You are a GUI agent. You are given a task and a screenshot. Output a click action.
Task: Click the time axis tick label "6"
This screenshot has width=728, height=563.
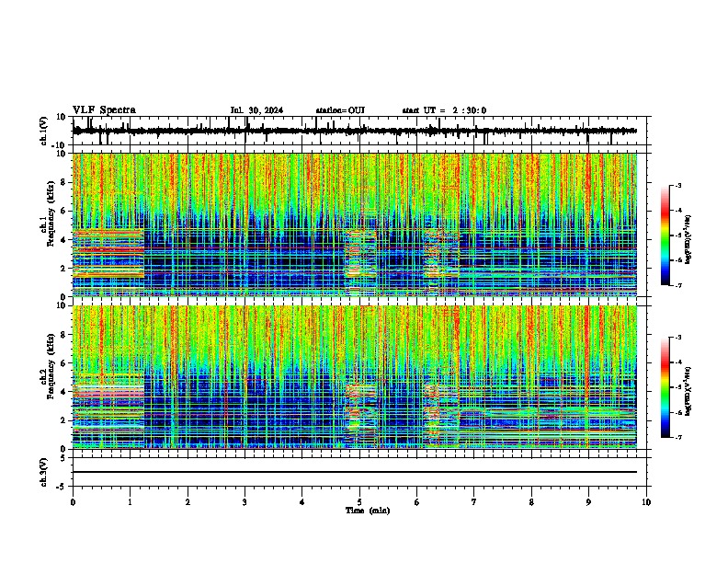point(416,502)
